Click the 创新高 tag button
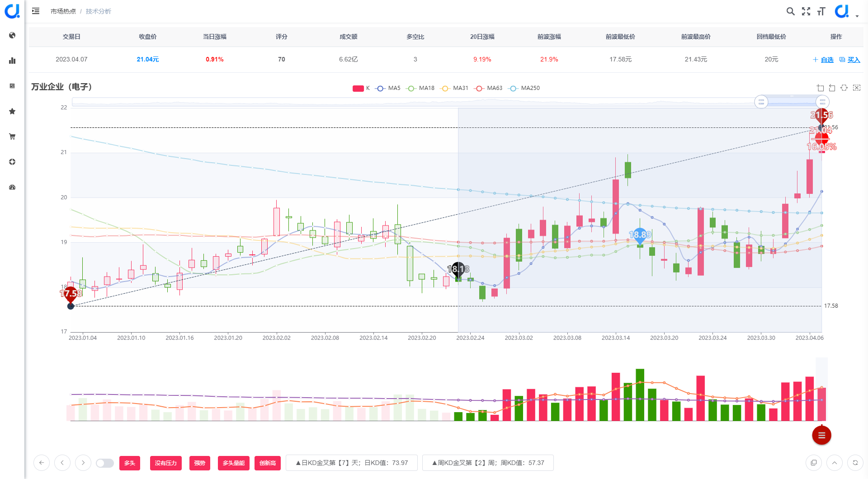 click(268, 463)
